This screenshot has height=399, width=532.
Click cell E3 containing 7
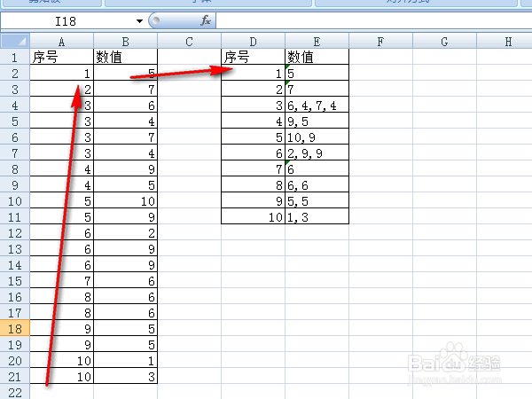click(x=317, y=89)
